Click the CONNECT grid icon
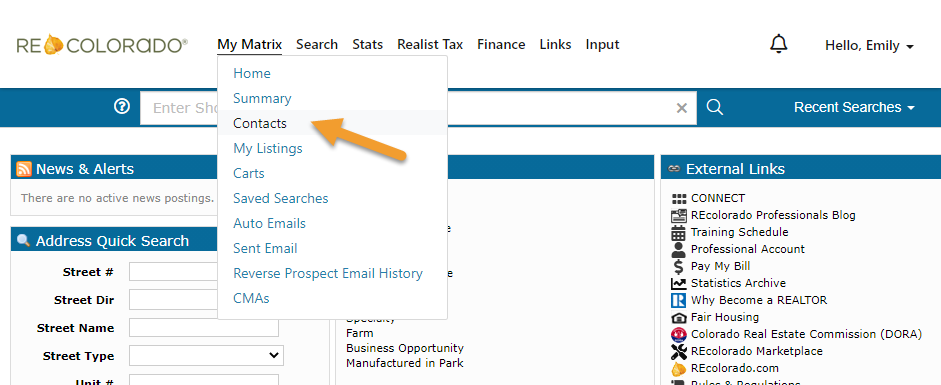Screen dimensions: 941x385 (678, 199)
